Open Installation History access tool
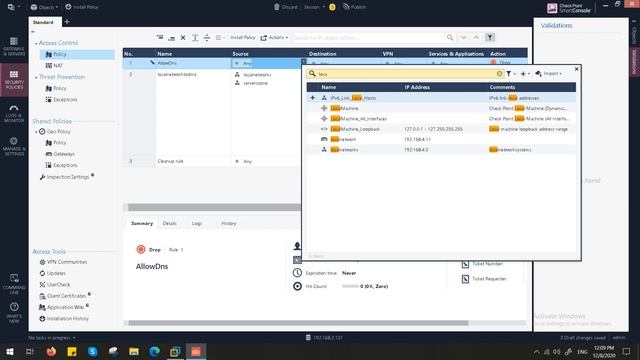The image size is (640, 360). (64, 319)
